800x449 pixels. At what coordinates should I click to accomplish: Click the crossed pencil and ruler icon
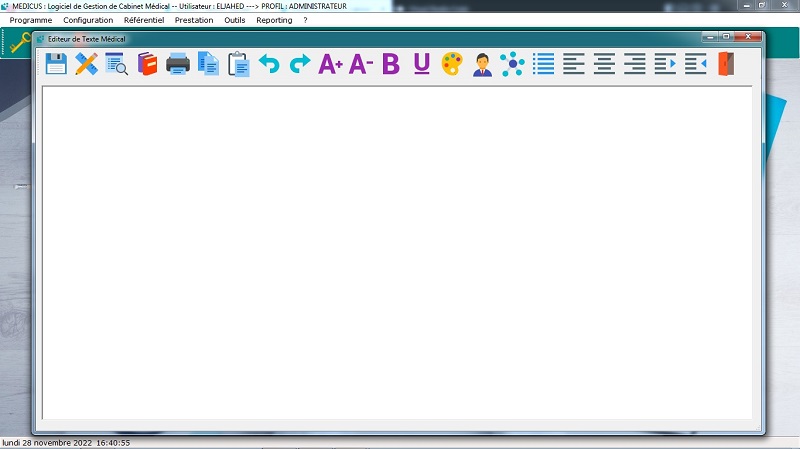(x=86, y=64)
